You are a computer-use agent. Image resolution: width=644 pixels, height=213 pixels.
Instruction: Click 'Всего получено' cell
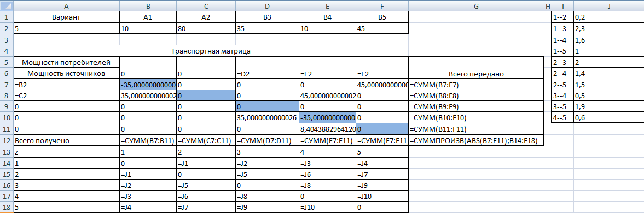coord(67,140)
